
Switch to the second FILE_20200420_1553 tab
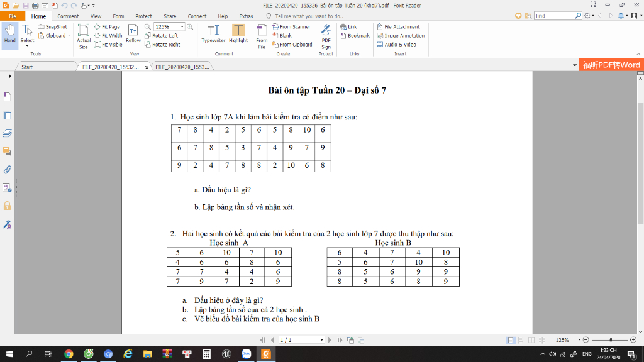[182, 67]
